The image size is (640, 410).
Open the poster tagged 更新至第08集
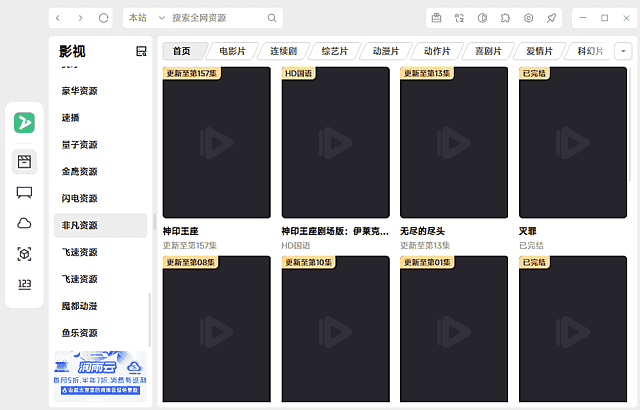[x=217, y=329]
